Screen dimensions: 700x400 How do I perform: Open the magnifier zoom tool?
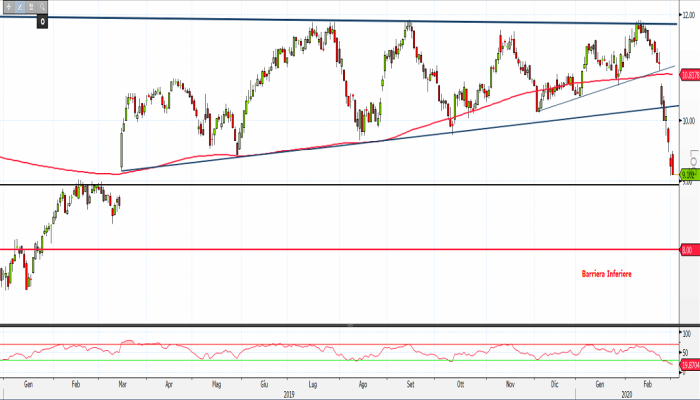[x=41, y=6]
